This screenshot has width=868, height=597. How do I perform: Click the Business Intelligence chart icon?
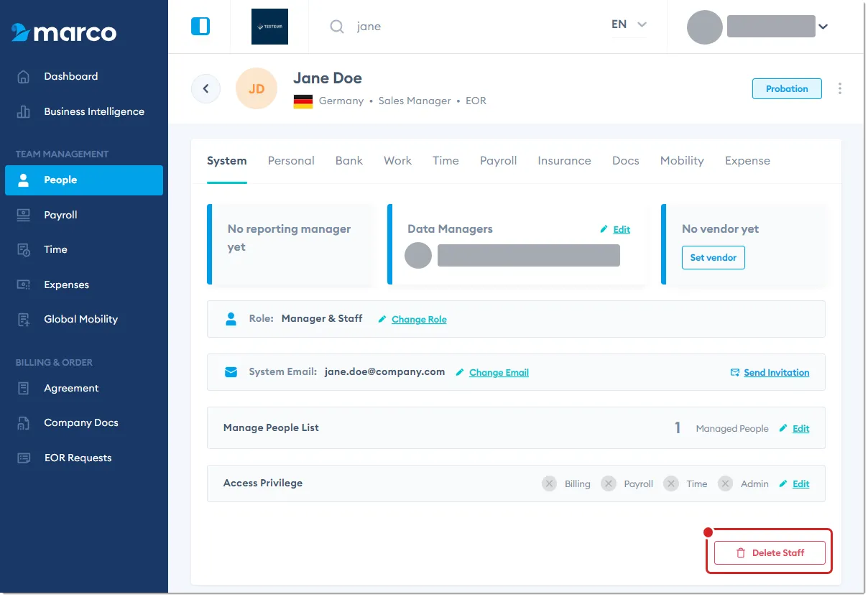click(24, 111)
